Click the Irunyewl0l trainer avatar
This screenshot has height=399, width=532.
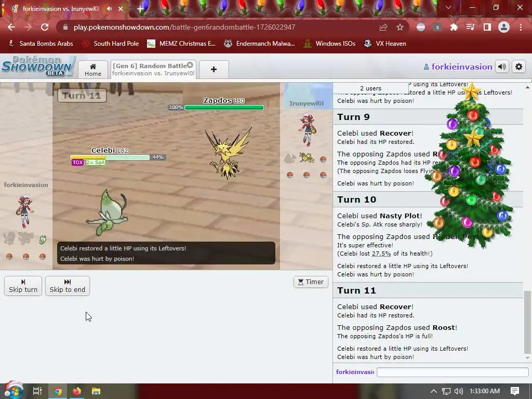(x=307, y=129)
